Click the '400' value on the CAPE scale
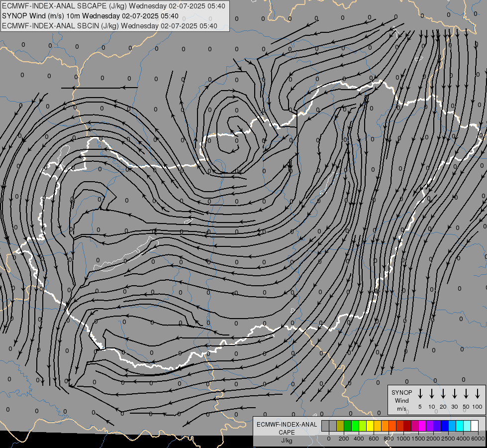Viewport: 487px width, 448px height. point(359,439)
